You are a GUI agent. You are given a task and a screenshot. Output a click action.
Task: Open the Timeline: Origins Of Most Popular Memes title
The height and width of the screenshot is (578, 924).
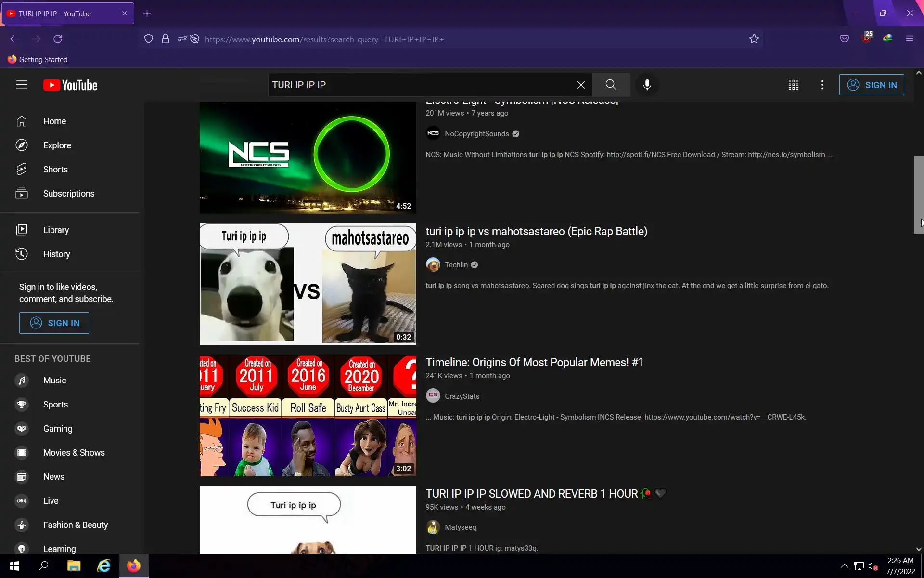click(534, 362)
